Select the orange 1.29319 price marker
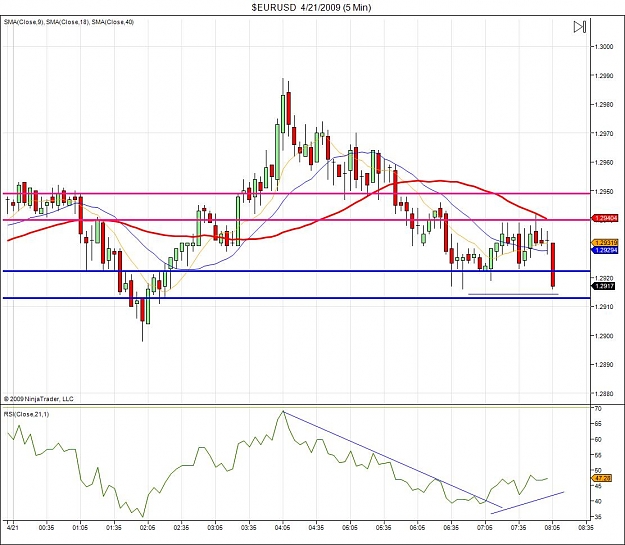The image size is (625, 545). point(606,242)
